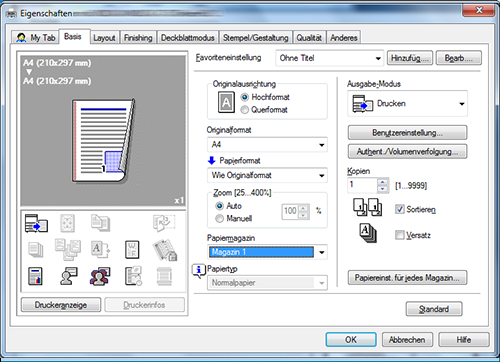The height and width of the screenshot is (362, 500).
Task: Decrease Kopien count with down arrow
Action: click(383, 189)
